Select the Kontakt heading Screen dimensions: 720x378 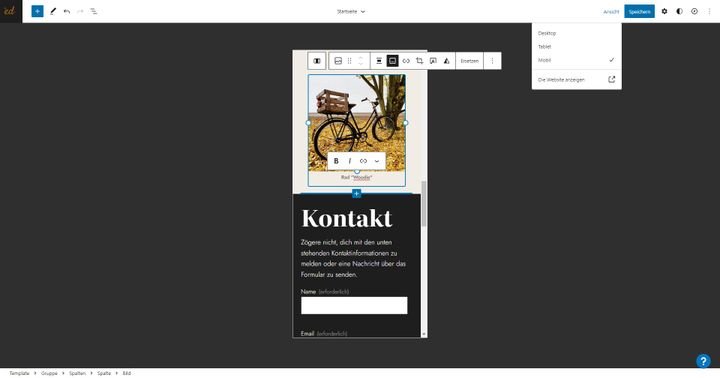click(347, 218)
